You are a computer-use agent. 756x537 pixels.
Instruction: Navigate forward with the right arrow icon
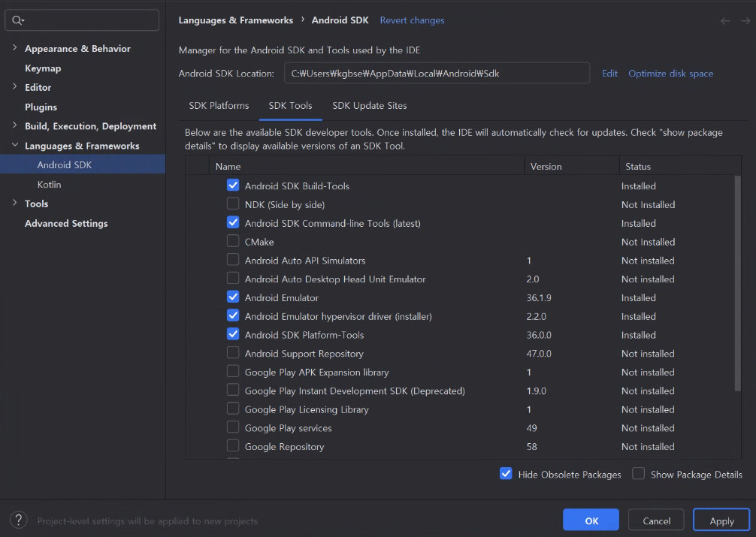click(745, 21)
